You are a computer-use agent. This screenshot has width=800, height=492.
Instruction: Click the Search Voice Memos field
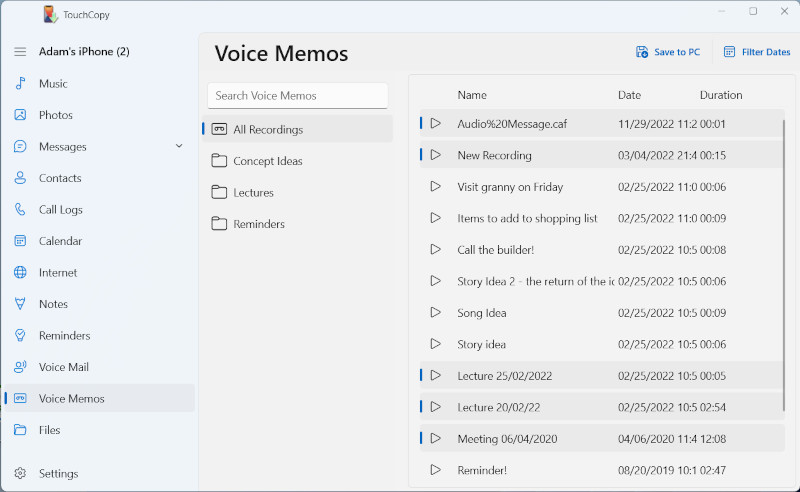(297, 96)
